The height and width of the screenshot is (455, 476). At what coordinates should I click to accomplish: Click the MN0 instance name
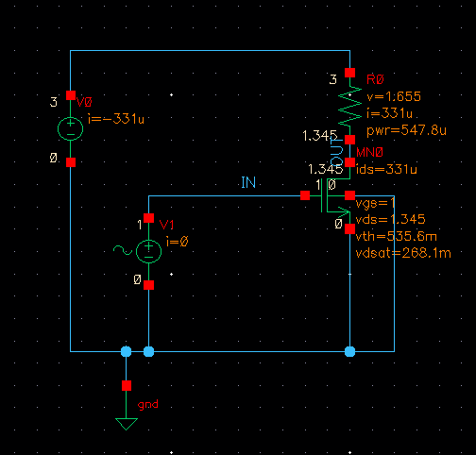(x=369, y=153)
